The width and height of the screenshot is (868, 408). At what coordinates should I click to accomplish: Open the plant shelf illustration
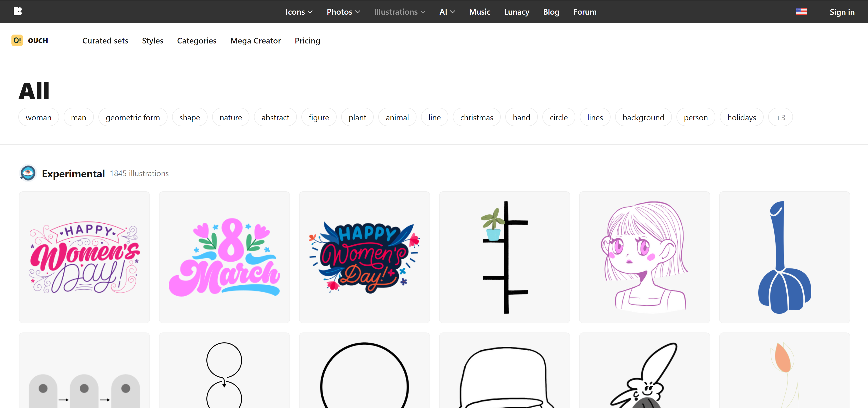[x=504, y=257]
